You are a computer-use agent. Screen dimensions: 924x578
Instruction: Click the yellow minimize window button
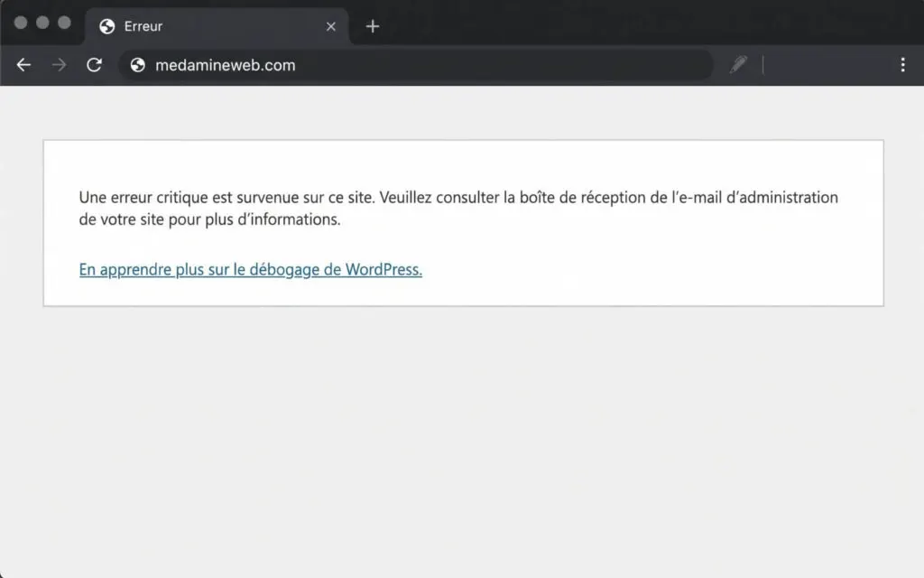tap(42, 23)
